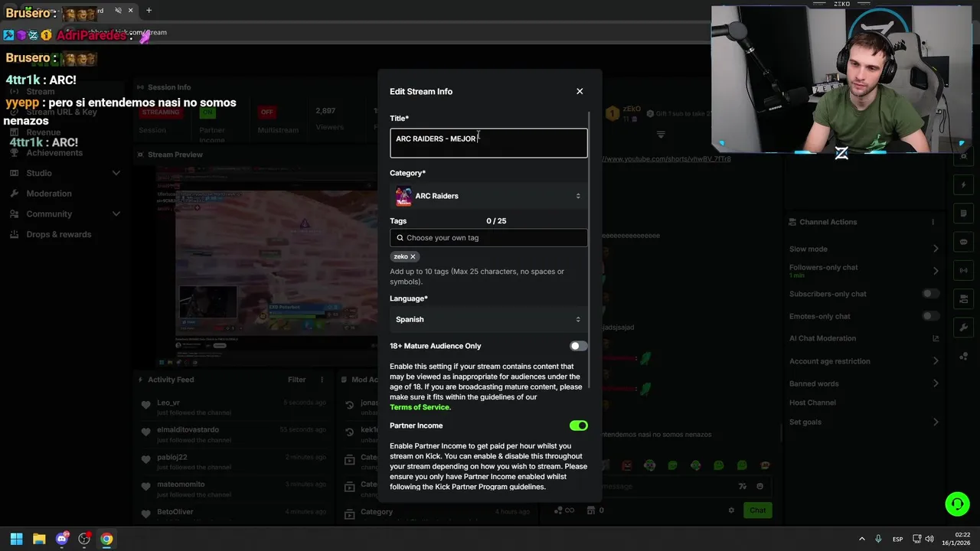Click the note icon in right rail

tap(964, 214)
